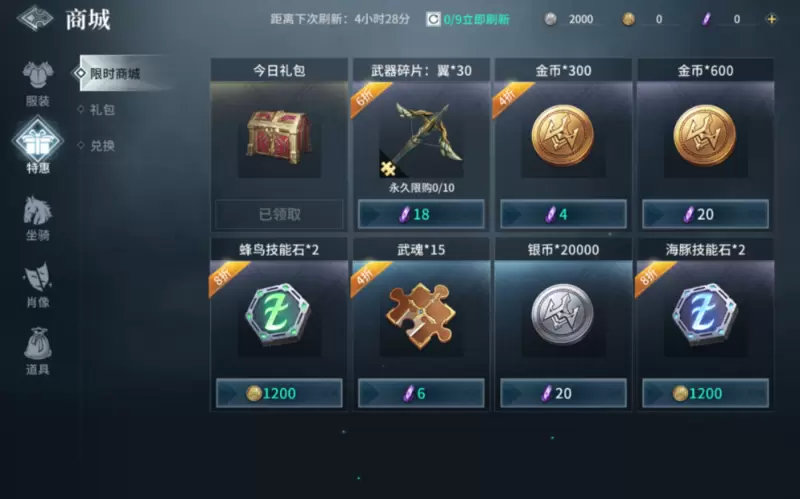Open the 坐骑 mount category

(x=38, y=218)
